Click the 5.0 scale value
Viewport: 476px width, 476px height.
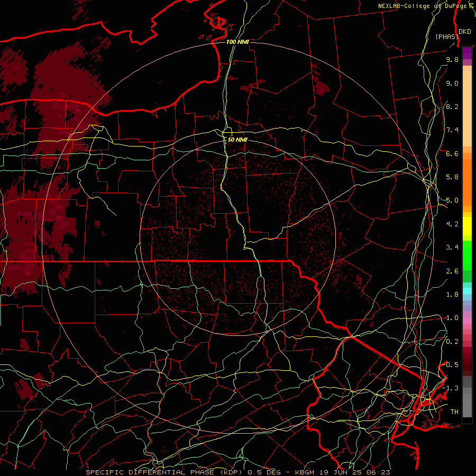[x=452, y=200]
